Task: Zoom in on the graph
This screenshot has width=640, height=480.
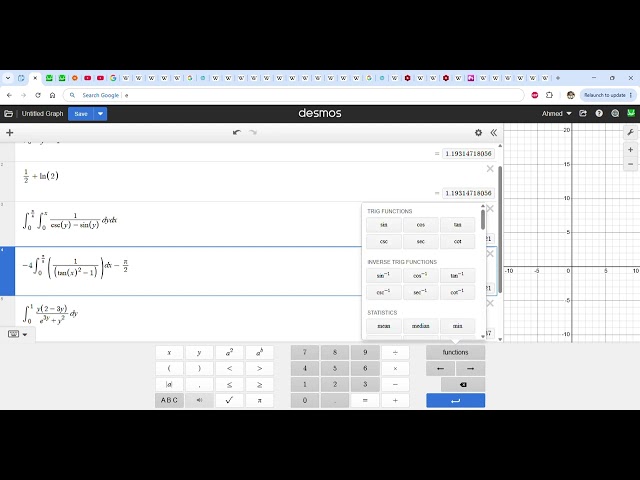Action: click(630, 150)
